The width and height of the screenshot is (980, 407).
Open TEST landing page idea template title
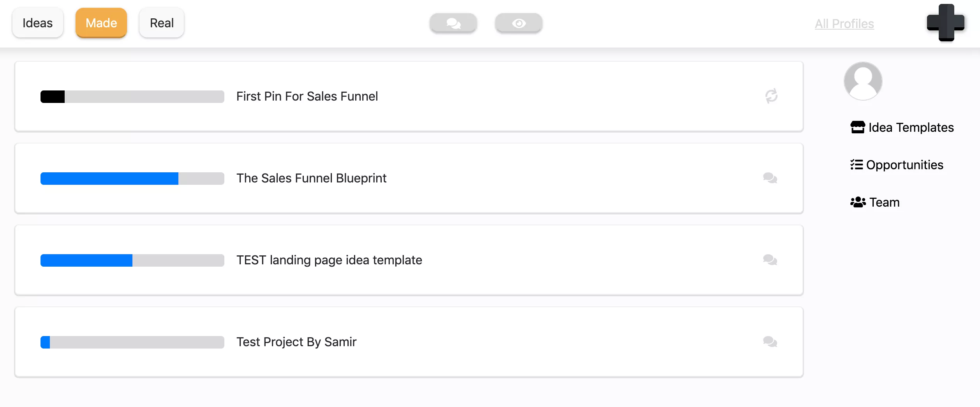tap(329, 260)
